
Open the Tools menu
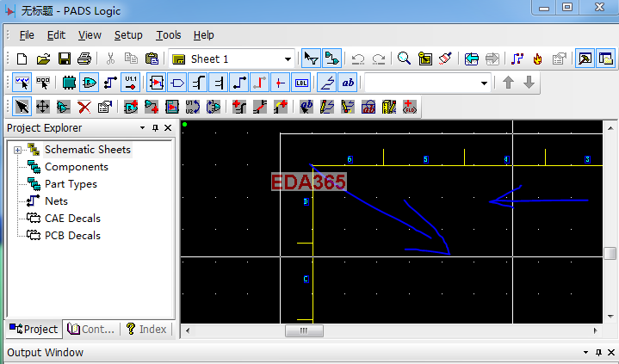click(x=168, y=35)
